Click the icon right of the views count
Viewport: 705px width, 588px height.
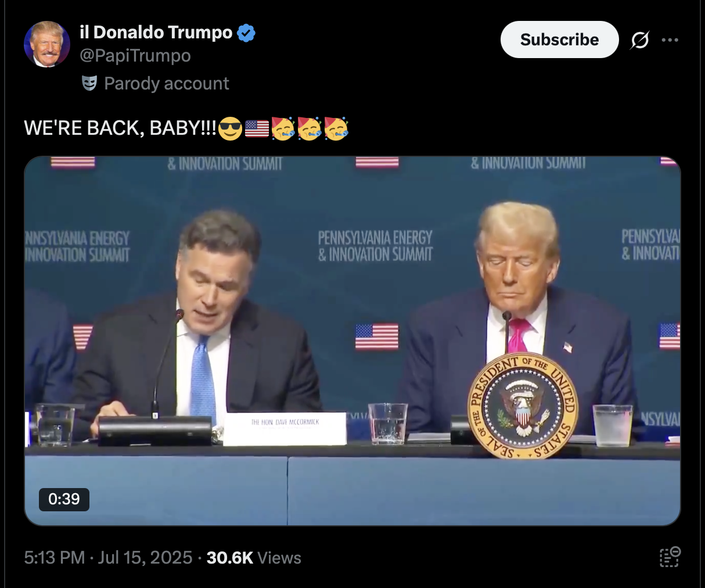click(x=670, y=557)
